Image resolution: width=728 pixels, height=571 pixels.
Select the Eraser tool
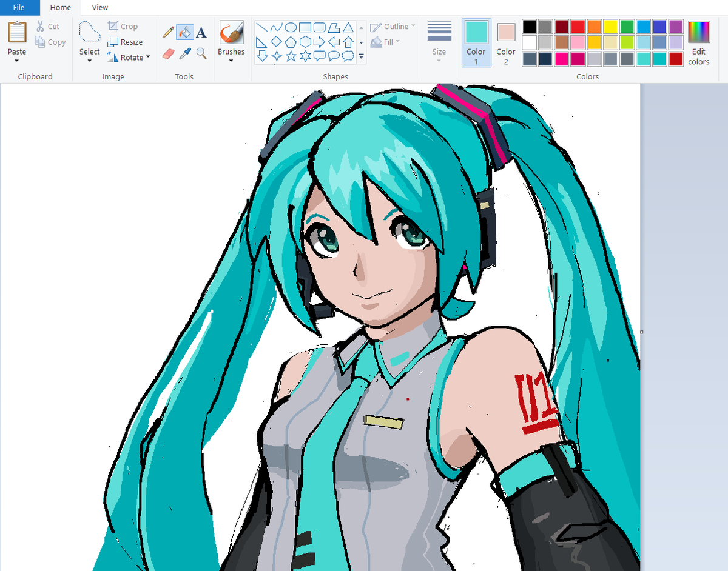coord(168,54)
